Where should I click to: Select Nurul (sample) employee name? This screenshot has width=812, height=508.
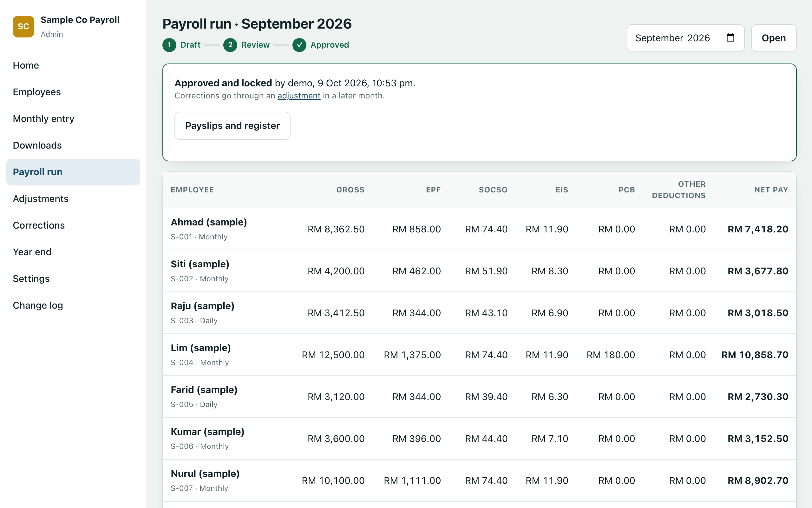[x=205, y=474]
